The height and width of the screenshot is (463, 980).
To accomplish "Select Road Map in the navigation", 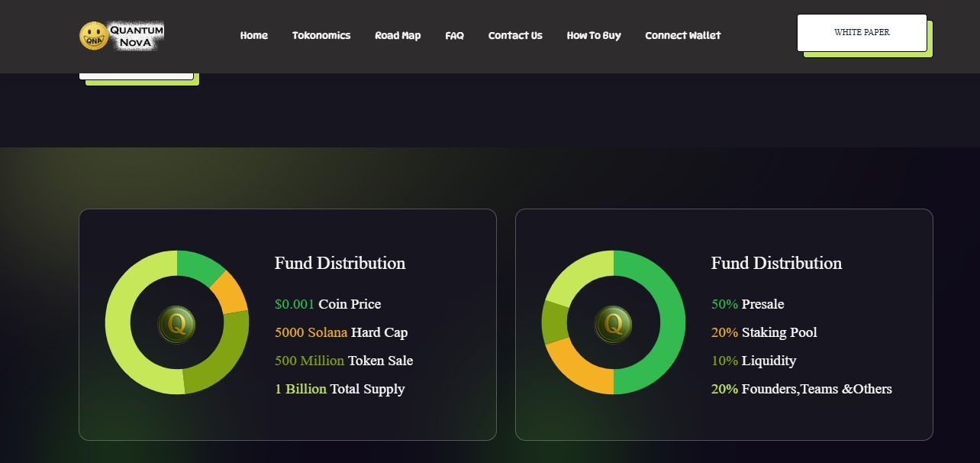I will click(x=398, y=35).
